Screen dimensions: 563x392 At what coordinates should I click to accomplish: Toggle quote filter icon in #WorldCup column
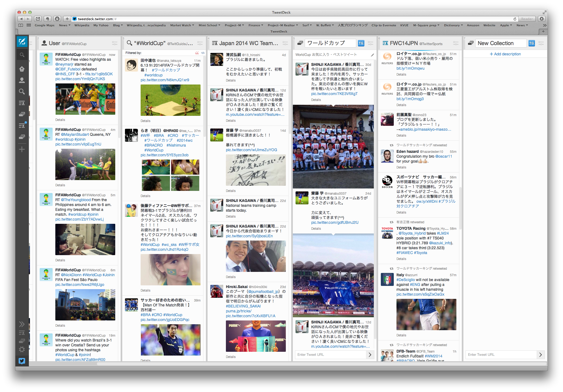197,53
